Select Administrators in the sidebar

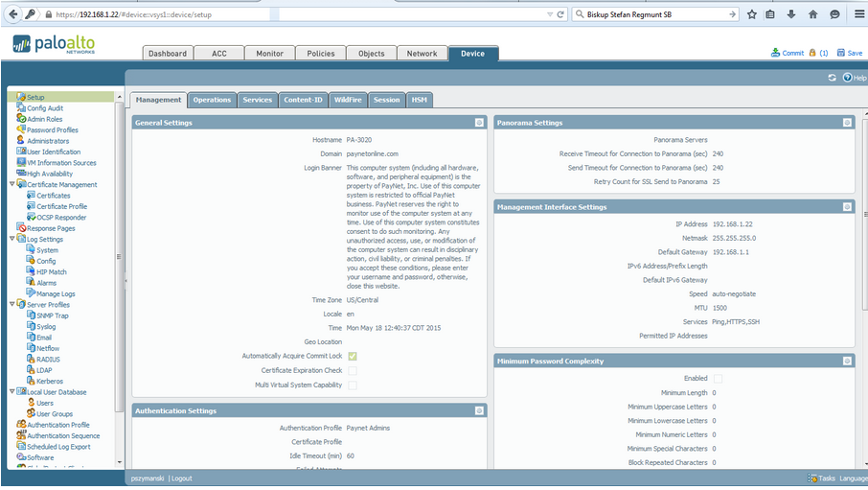[x=48, y=141]
